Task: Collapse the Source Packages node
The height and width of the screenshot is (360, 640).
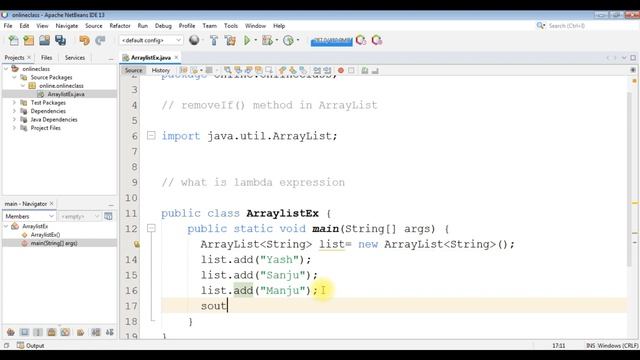Action: (14, 77)
